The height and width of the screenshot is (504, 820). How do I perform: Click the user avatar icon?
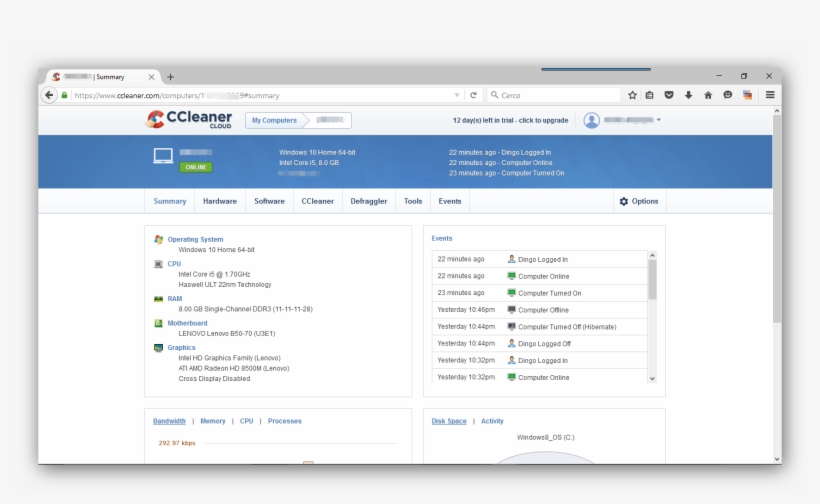point(591,120)
